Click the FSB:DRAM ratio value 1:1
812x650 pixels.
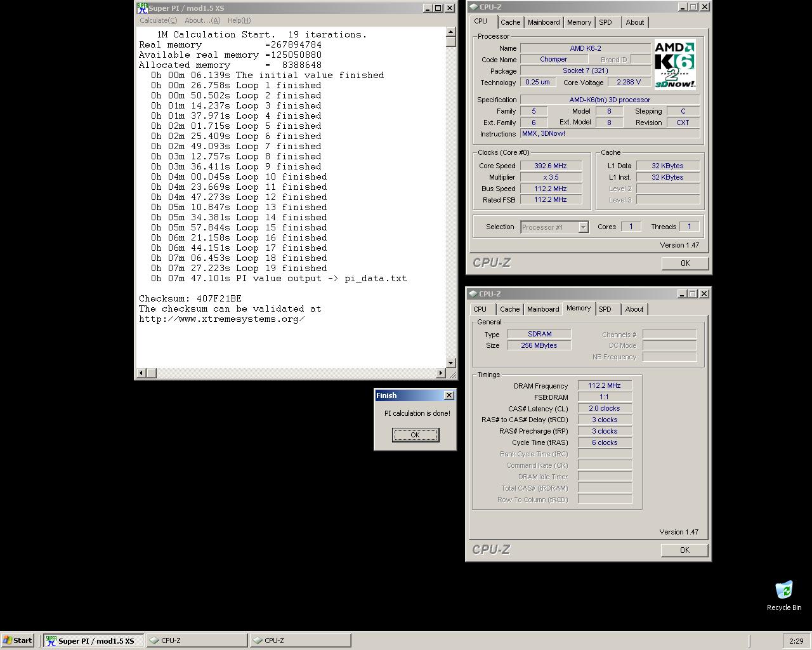point(605,397)
